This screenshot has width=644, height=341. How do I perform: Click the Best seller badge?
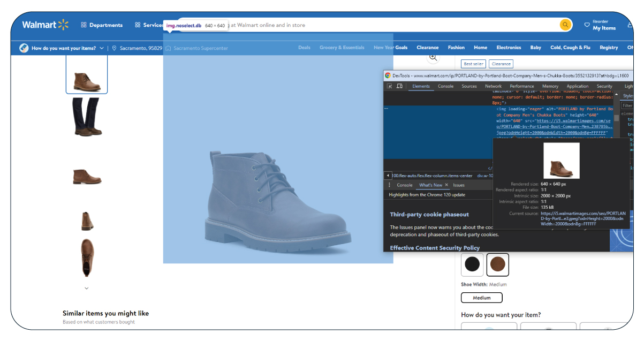pyautogui.click(x=473, y=64)
